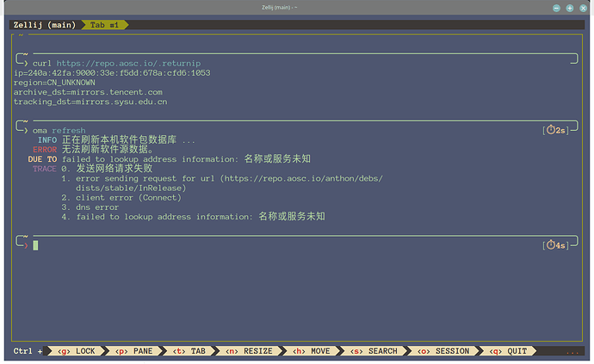Screen dimensions: 594x364
Task: Click the 'dns error' trace line
Action: [90, 207]
